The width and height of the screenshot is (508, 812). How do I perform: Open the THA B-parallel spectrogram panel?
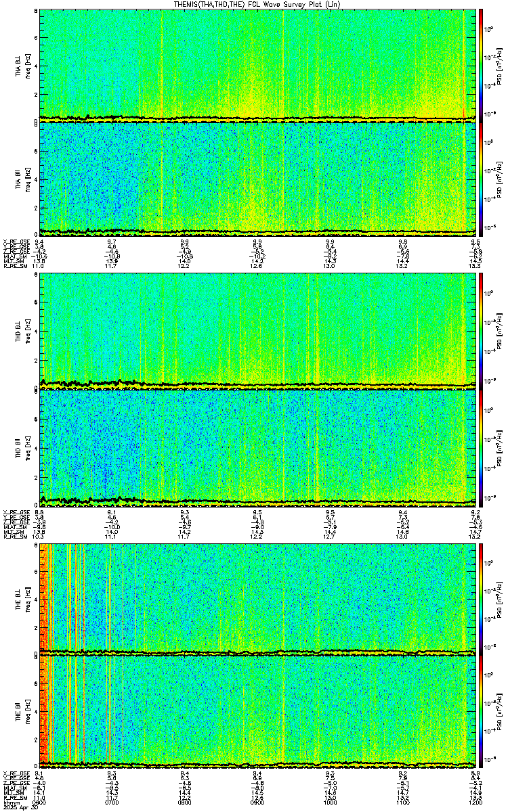(257, 179)
